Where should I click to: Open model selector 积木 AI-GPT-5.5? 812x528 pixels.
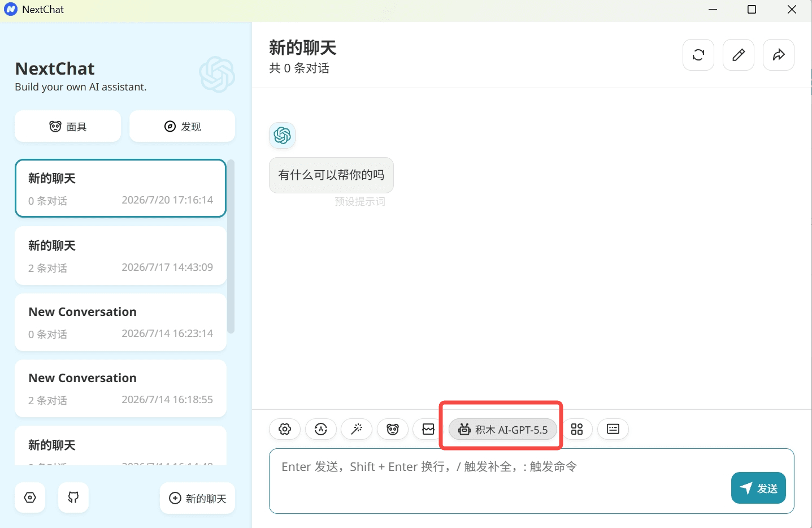point(503,429)
